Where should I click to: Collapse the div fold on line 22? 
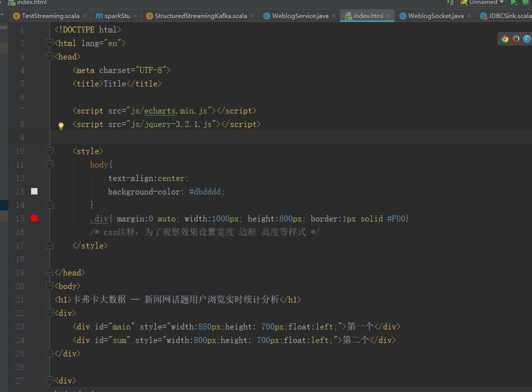(x=50, y=312)
